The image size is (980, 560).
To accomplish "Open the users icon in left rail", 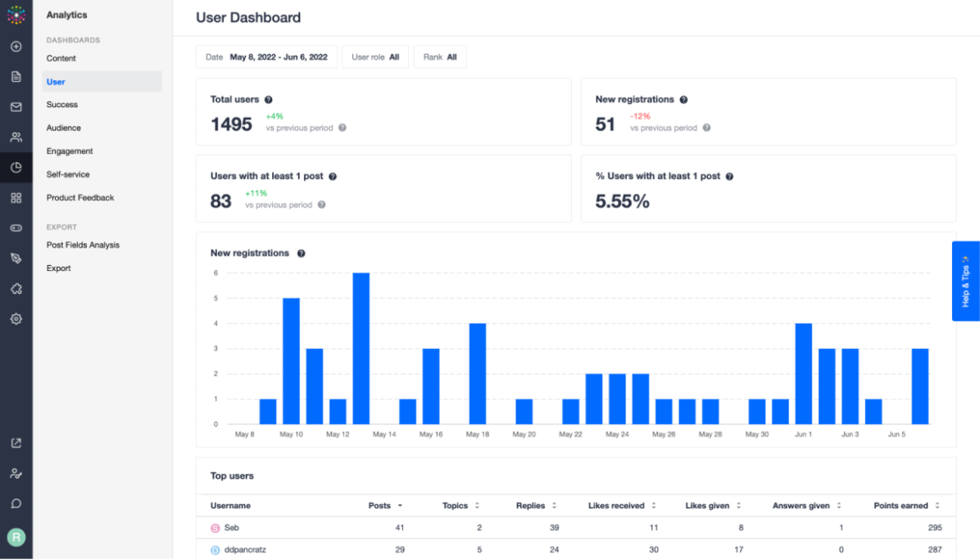I will pos(16,137).
